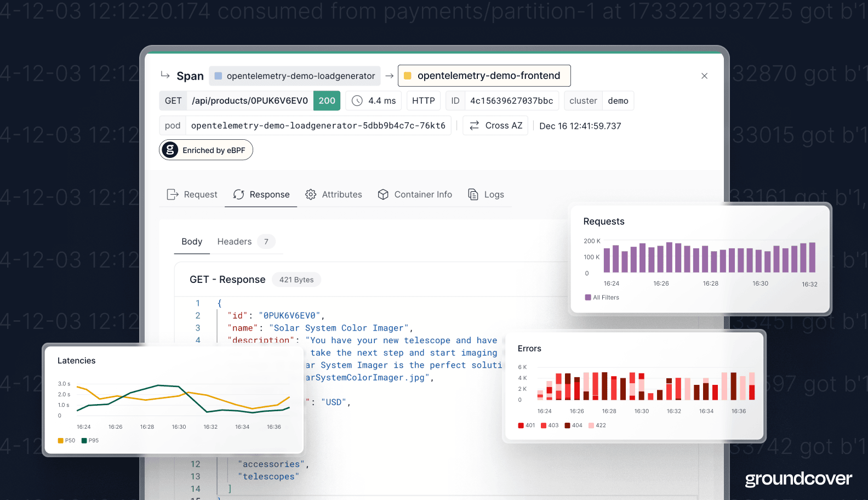Click the "USD" currency value in the JSON
The height and width of the screenshot is (500, 868).
click(x=333, y=402)
